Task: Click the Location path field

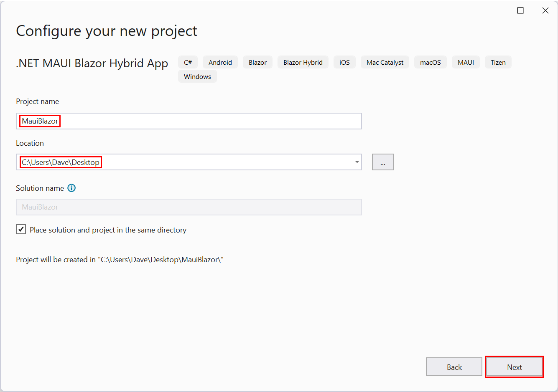Action: coord(184,162)
